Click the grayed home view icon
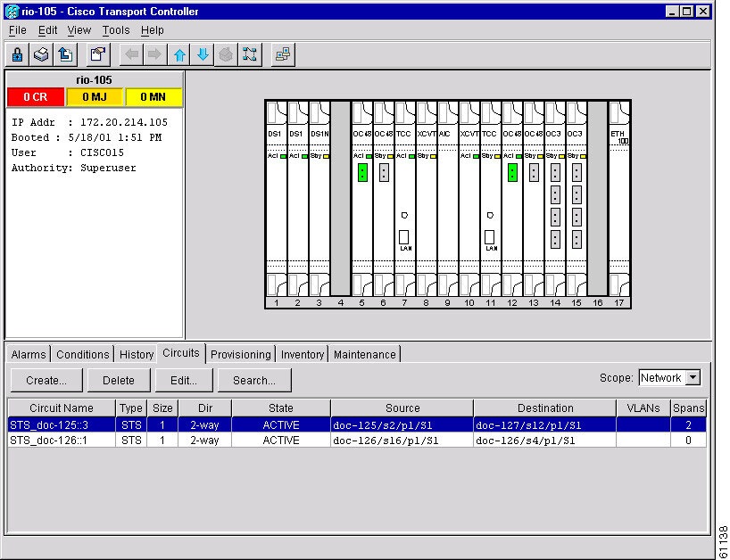Viewport: 730px width, 560px height. 226,55
